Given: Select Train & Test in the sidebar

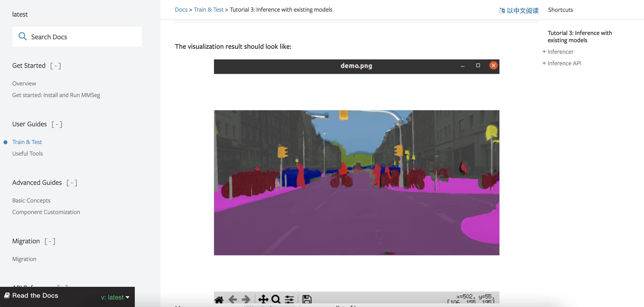Looking at the screenshot, I should coord(27,142).
